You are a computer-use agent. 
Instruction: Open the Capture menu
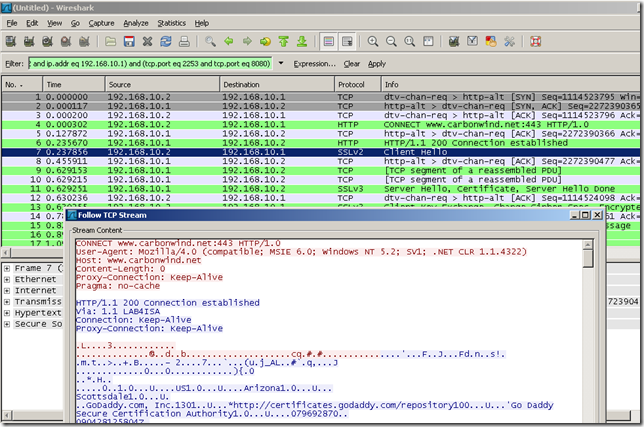click(101, 23)
